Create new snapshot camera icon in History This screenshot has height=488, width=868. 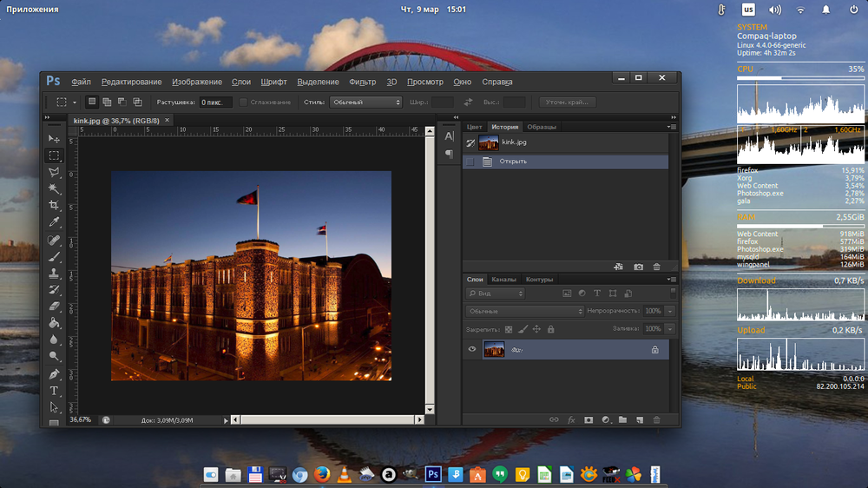click(x=638, y=267)
